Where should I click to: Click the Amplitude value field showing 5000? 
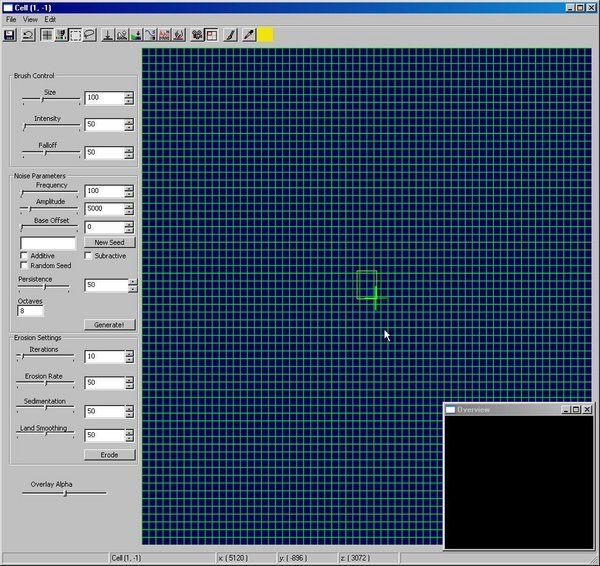click(104, 209)
